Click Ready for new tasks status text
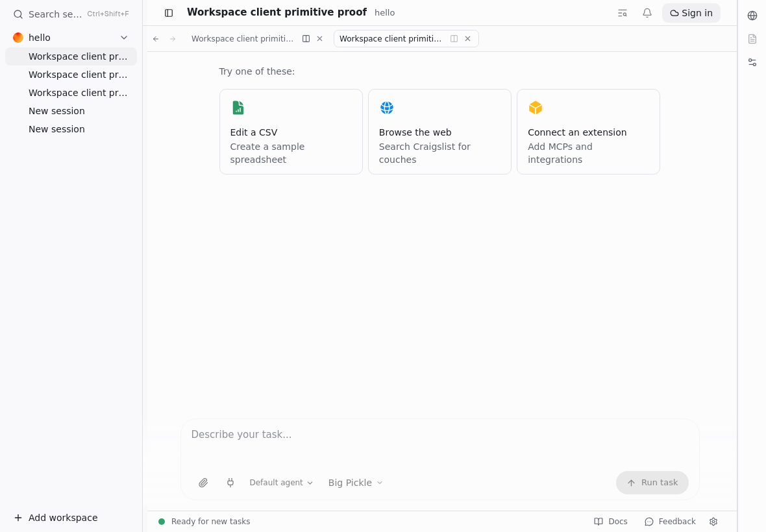The image size is (766, 532). pos(210,522)
